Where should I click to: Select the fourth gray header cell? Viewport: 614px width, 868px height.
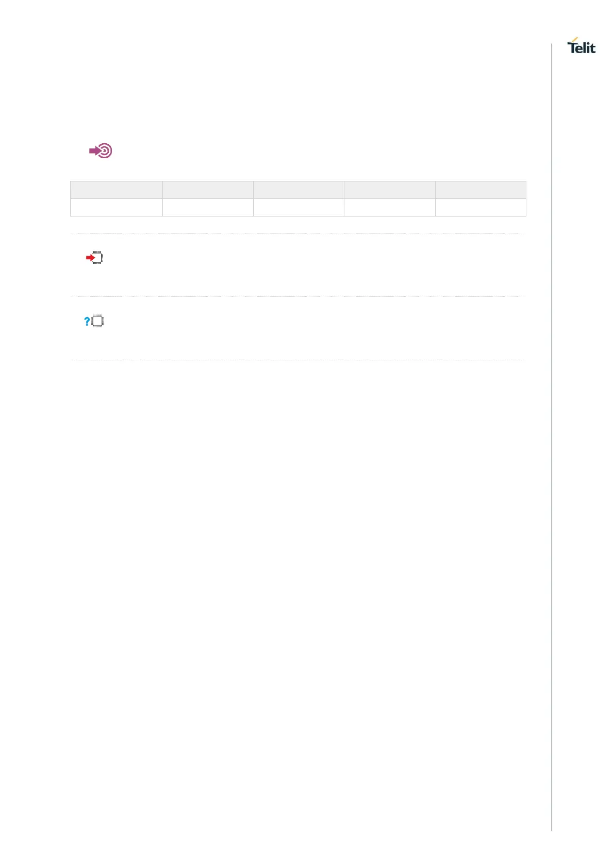coord(389,190)
